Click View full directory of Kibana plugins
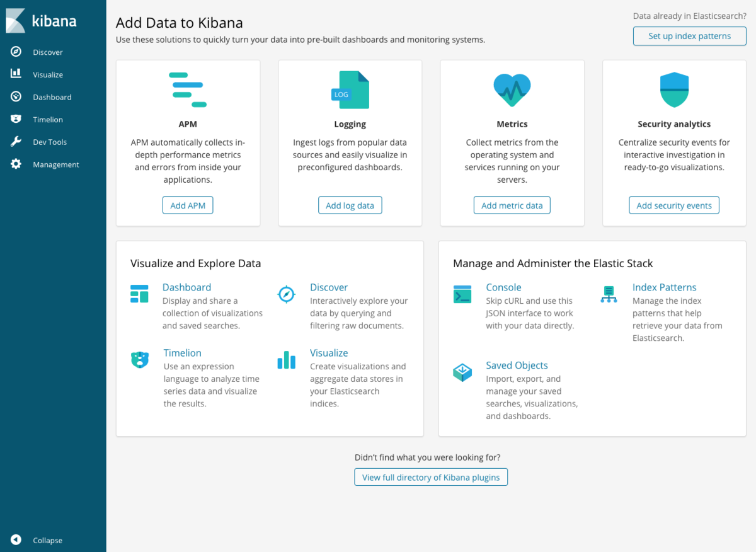 tap(431, 477)
